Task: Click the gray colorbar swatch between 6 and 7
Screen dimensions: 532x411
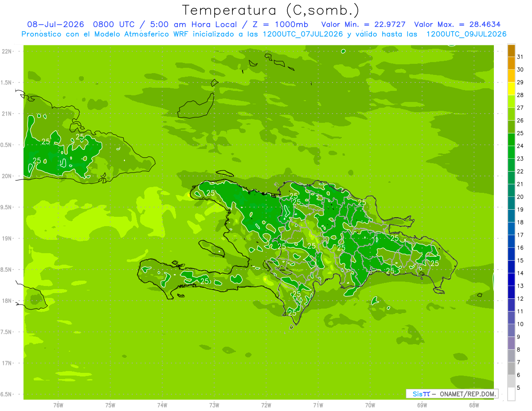Action: (511, 369)
